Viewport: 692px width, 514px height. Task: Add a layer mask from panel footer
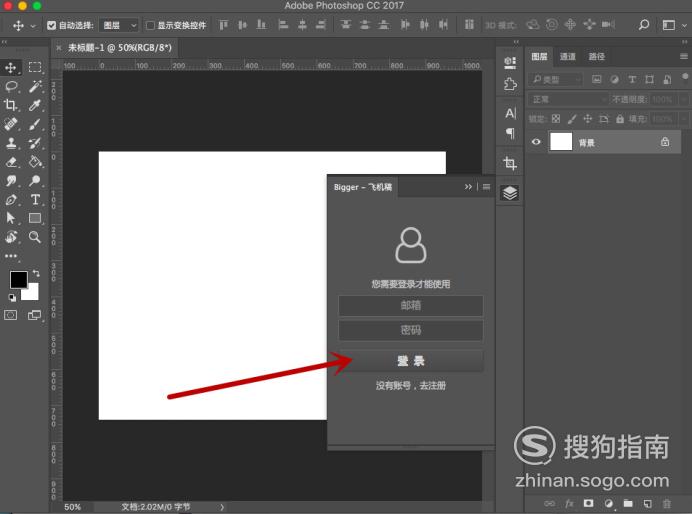[x=588, y=503]
